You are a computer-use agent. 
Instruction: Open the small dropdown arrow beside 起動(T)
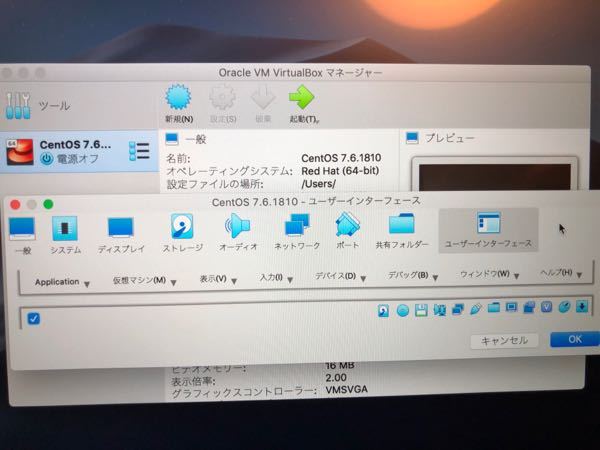pos(318,122)
